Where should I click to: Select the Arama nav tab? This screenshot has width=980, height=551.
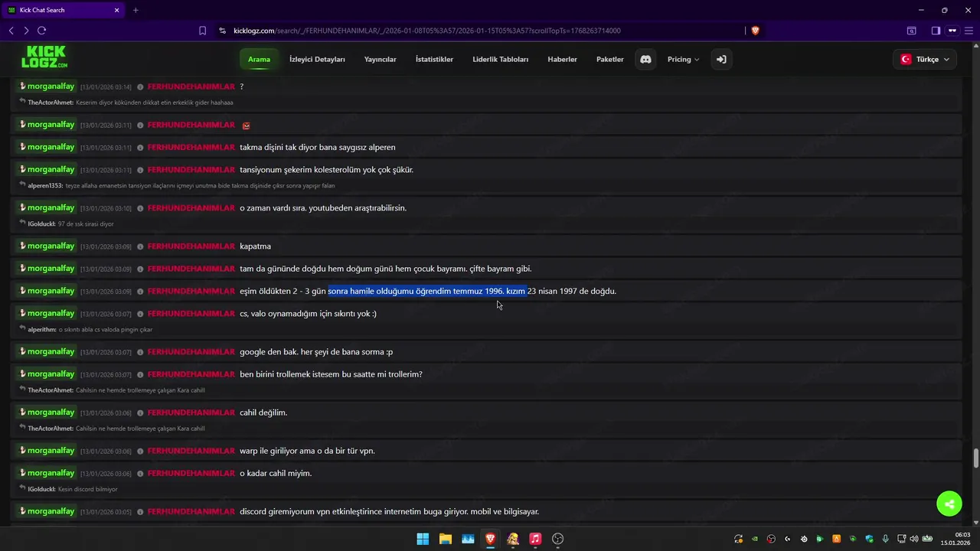(x=259, y=59)
